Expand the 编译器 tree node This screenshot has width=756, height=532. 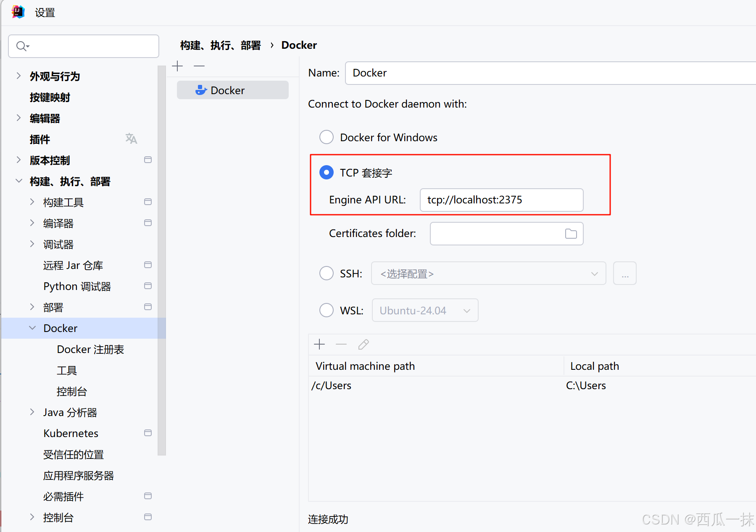[32, 223]
